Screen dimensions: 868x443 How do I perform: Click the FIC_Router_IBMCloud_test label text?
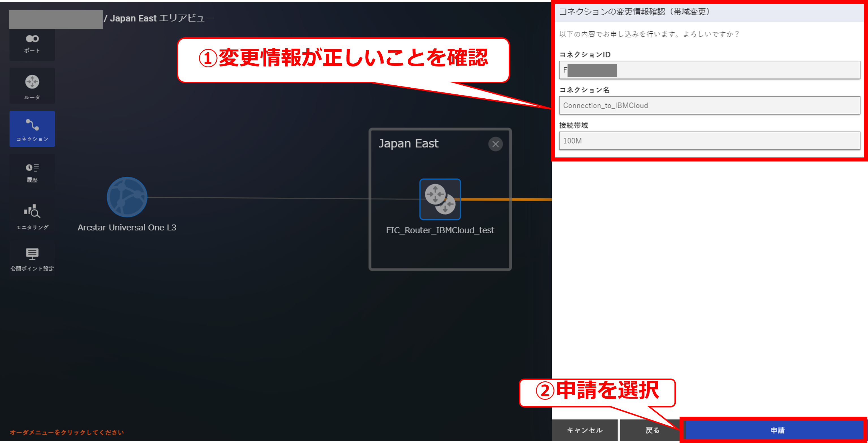440,230
